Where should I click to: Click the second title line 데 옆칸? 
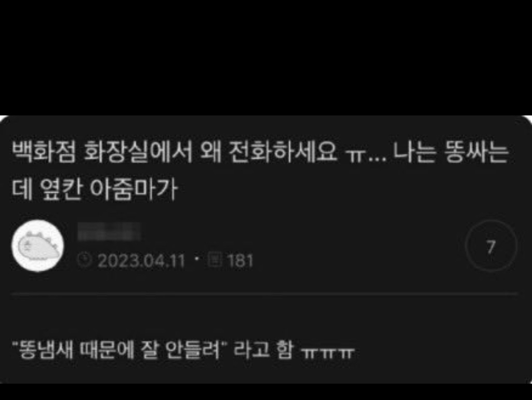click(x=47, y=189)
